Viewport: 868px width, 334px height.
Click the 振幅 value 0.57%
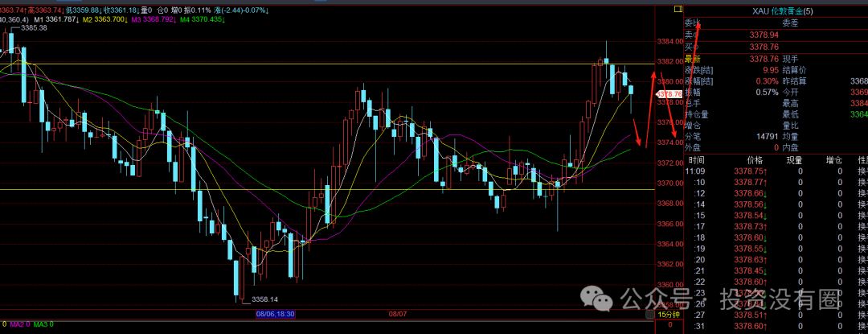pos(768,92)
